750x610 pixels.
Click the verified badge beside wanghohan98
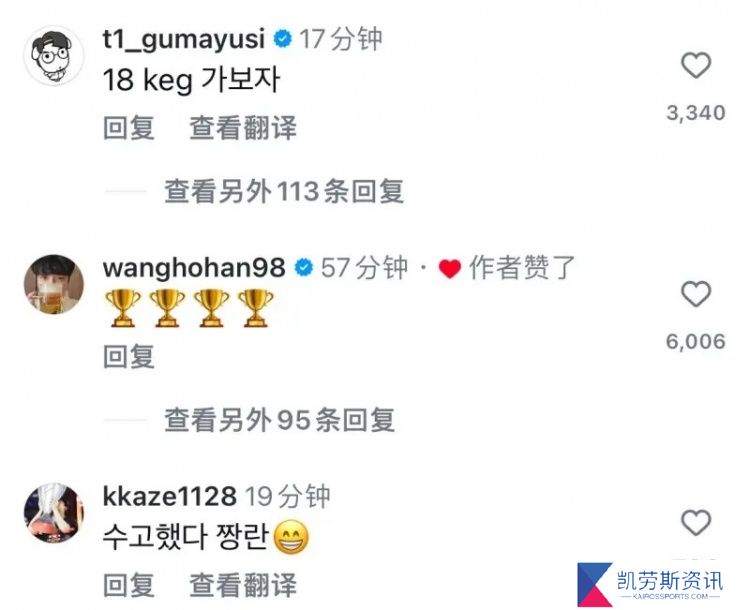304,267
